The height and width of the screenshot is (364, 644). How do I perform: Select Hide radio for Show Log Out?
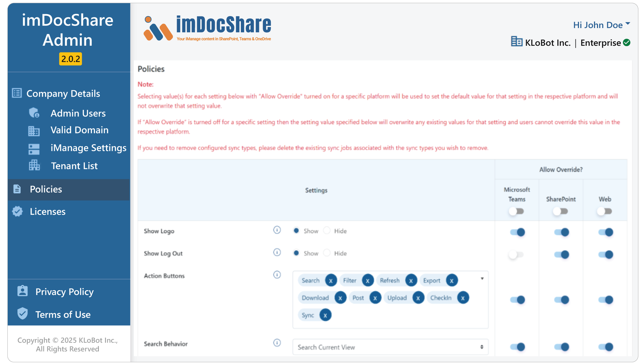click(327, 253)
